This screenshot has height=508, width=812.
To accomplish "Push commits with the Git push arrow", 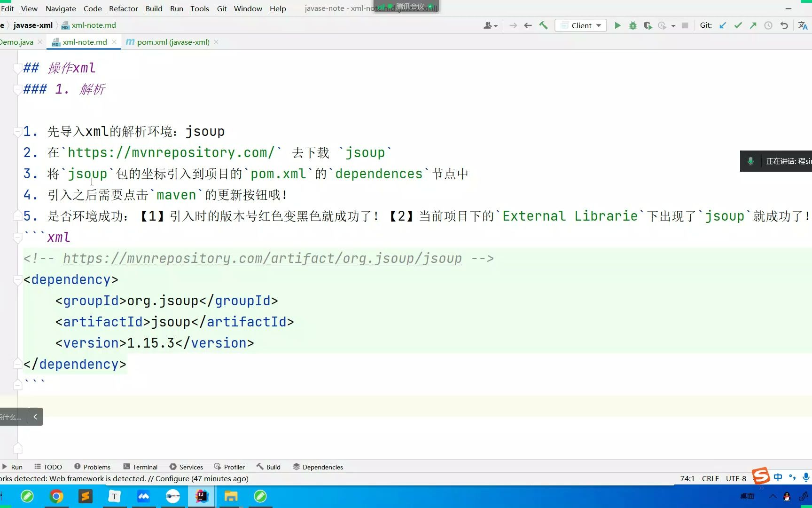I will tap(753, 25).
